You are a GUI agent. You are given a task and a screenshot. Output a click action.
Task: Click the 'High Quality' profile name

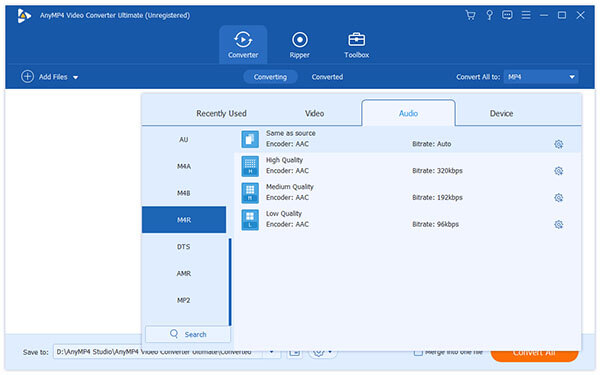[284, 160]
